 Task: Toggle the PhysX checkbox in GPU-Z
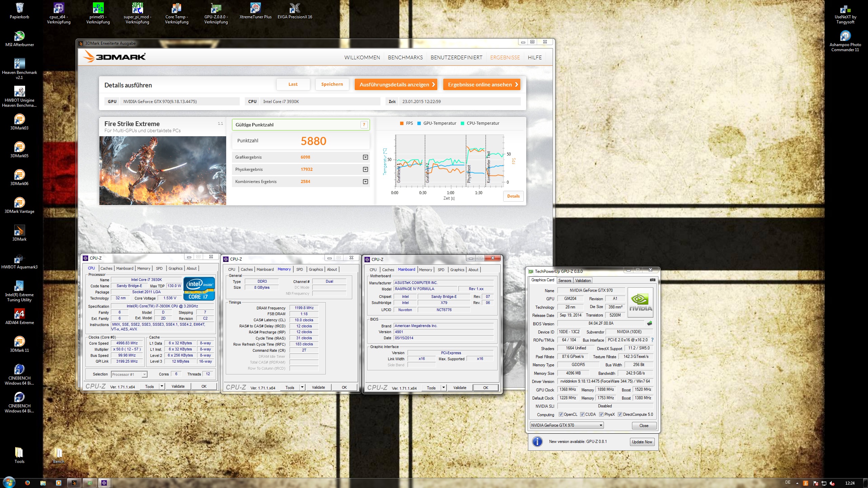pos(601,414)
